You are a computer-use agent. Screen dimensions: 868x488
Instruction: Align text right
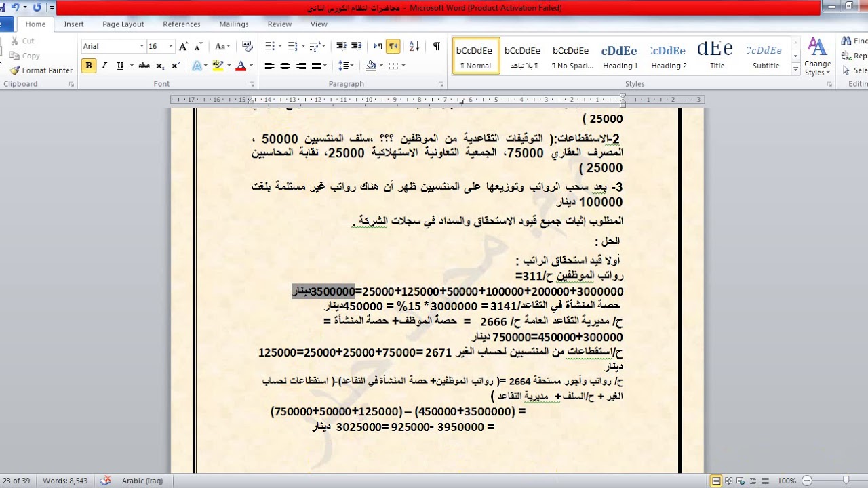pos(300,66)
